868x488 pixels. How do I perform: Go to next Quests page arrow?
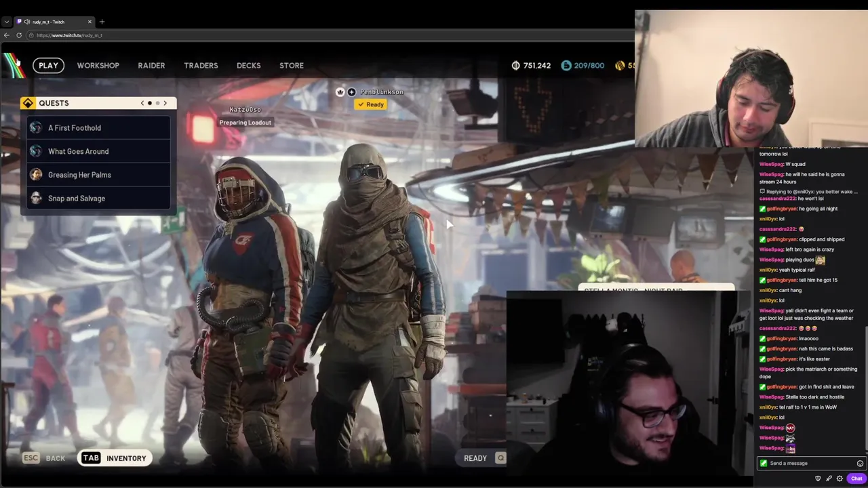165,103
